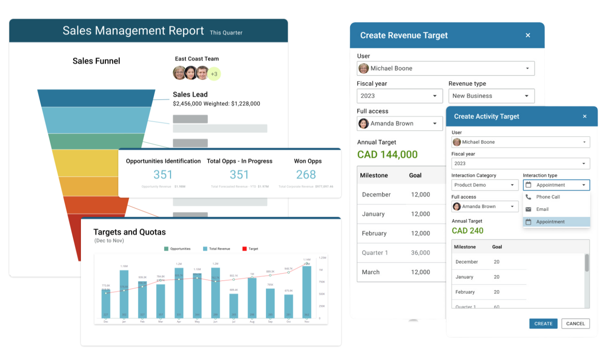Expand the Revenue type New Business dropdown
The width and height of the screenshot is (607, 364).
coord(491,96)
